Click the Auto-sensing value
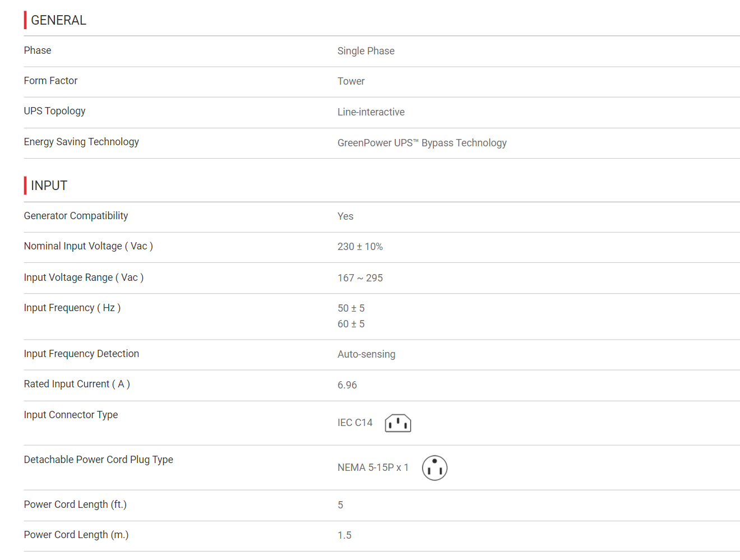Screen dimensions: 740x560 (367, 354)
